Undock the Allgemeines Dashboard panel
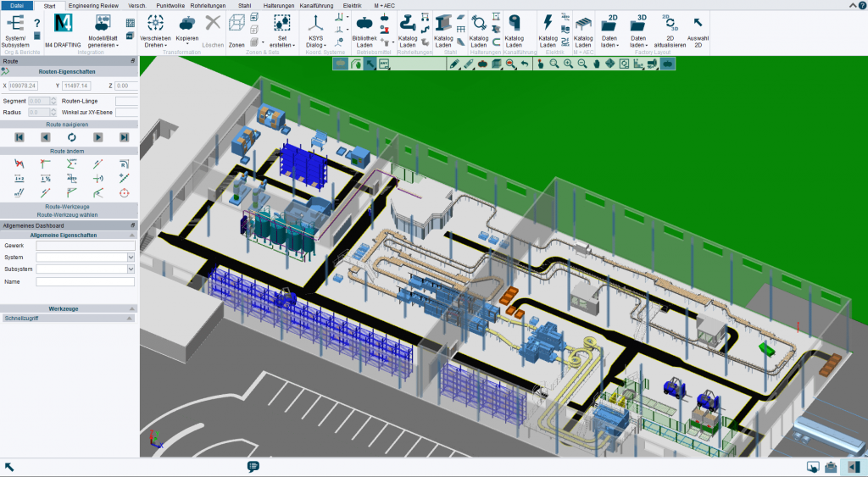The height and width of the screenshot is (477, 868). click(x=133, y=225)
